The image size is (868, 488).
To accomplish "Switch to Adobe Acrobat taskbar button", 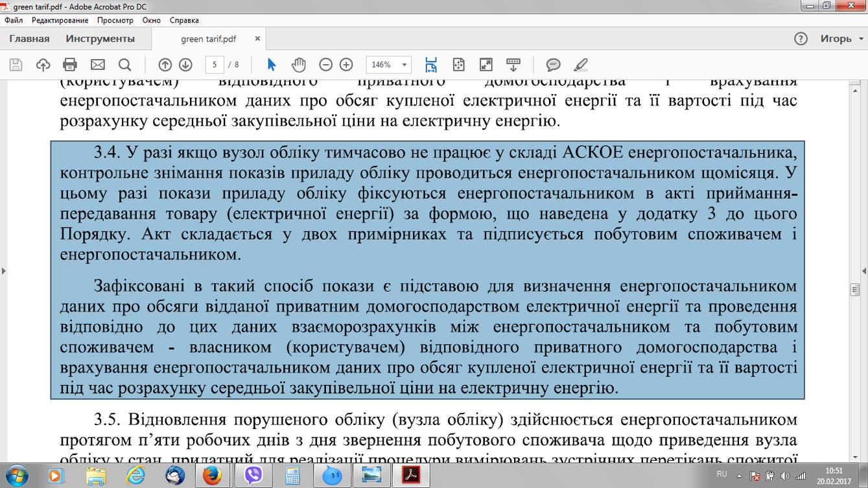I will pos(411,476).
